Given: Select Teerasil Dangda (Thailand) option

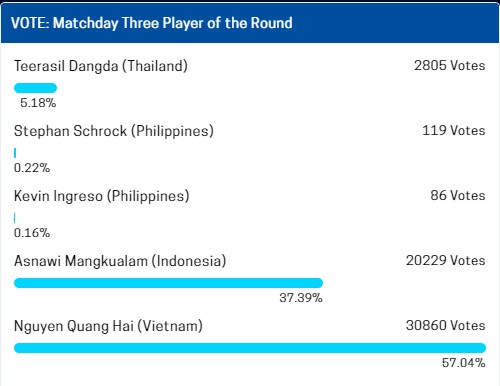Looking at the screenshot, I should pyautogui.click(x=101, y=66).
